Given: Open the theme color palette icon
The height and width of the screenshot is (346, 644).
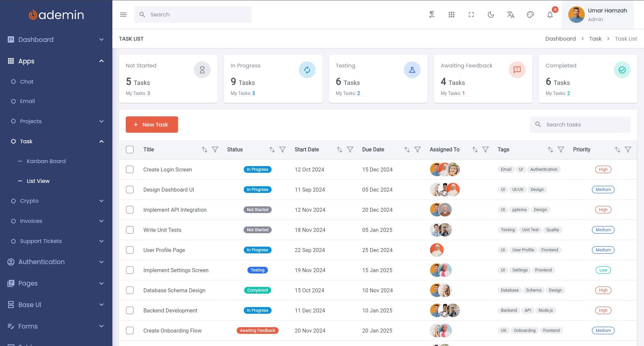Looking at the screenshot, I should pos(530,15).
